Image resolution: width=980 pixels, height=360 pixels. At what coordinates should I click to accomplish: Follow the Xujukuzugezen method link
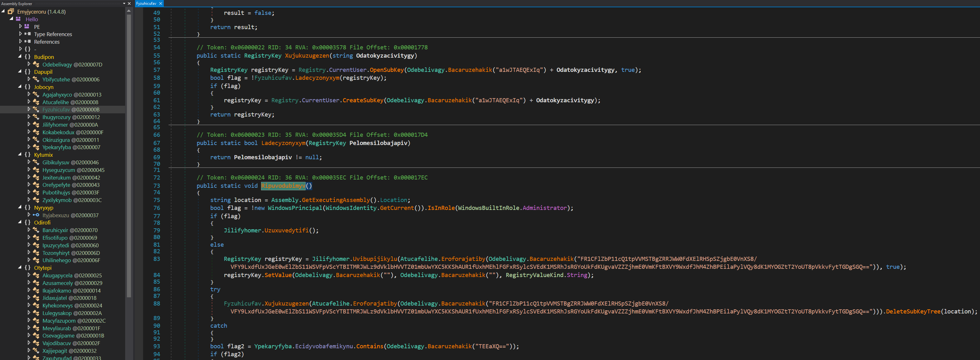coord(286,303)
